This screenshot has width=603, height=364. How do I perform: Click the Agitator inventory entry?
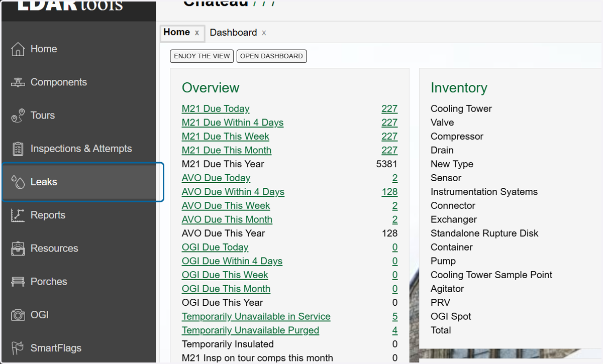click(x=447, y=289)
